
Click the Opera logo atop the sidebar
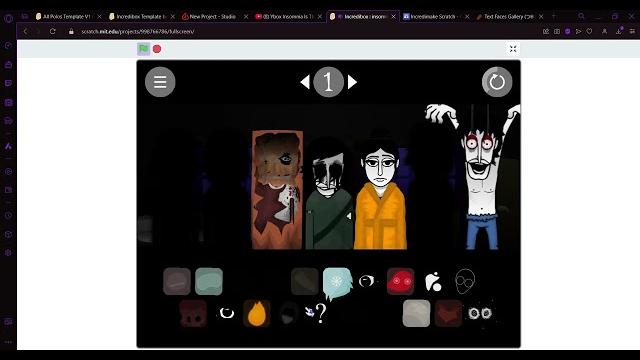coord(8,18)
